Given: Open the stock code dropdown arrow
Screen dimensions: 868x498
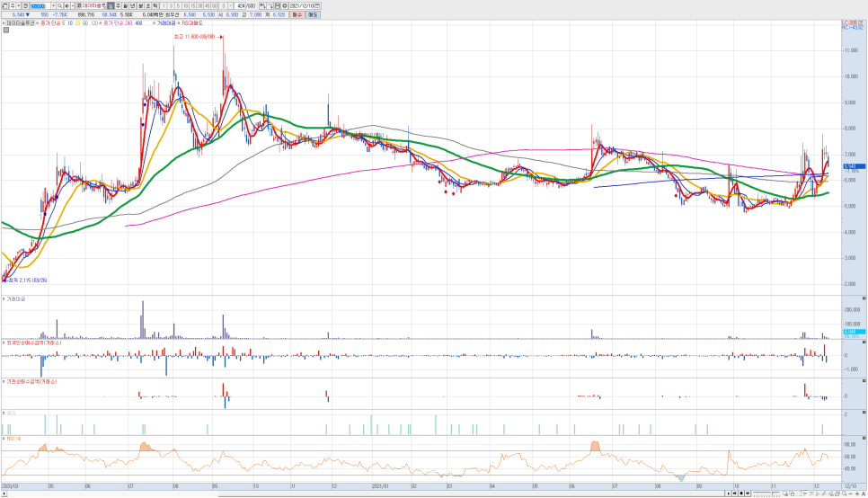Looking at the screenshot, I should coord(53,5).
